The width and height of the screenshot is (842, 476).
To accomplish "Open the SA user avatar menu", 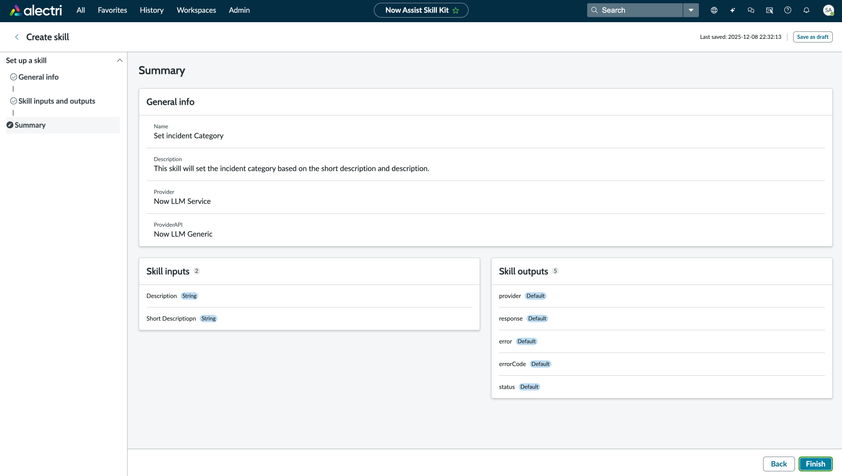I will coord(828,10).
